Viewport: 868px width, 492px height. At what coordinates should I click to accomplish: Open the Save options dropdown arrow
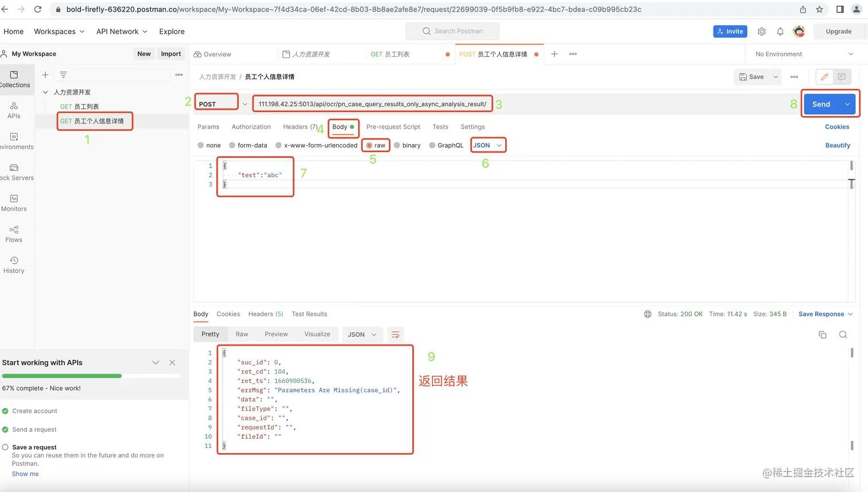coord(776,77)
